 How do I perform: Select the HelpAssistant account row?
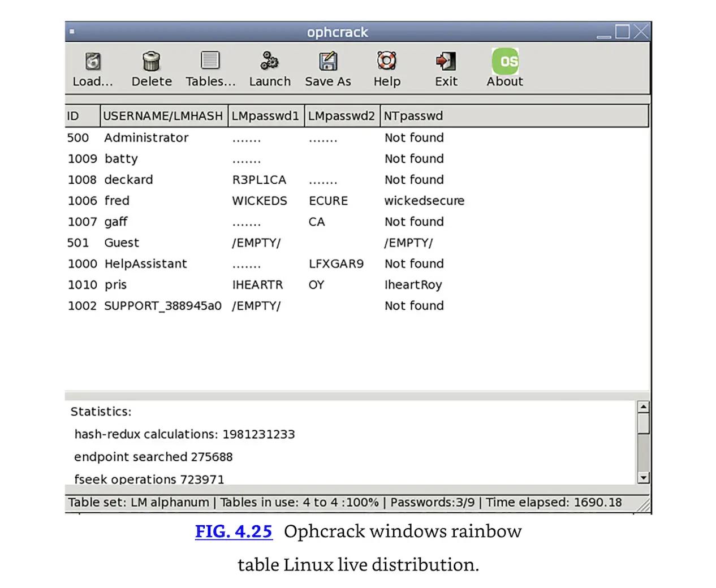point(145,264)
